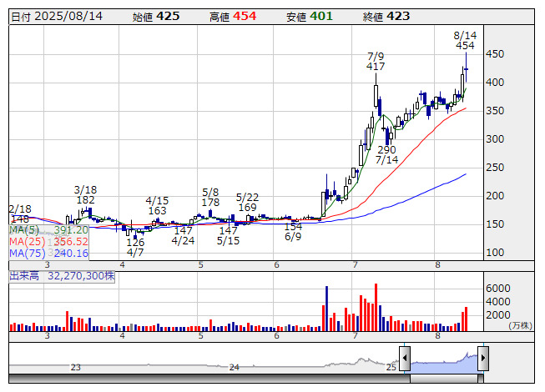Click the 3/18 182 price label

(85, 195)
